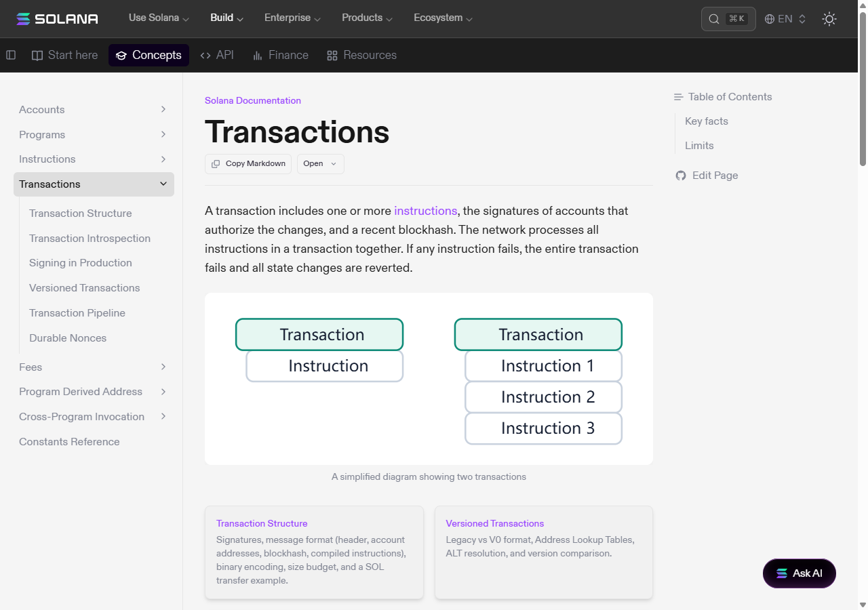This screenshot has width=868, height=610.
Task: Collapse the Transactions section chevron
Action: pos(163,184)
